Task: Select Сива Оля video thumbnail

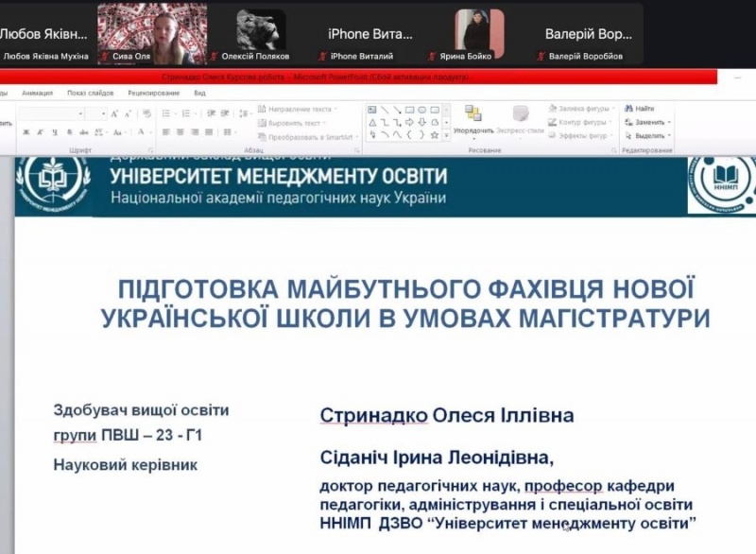Action: pos(152,33)
